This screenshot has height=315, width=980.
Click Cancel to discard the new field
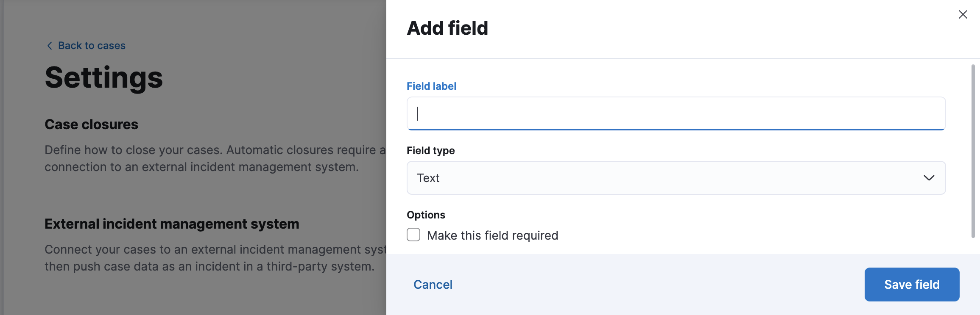pos(433,284)
